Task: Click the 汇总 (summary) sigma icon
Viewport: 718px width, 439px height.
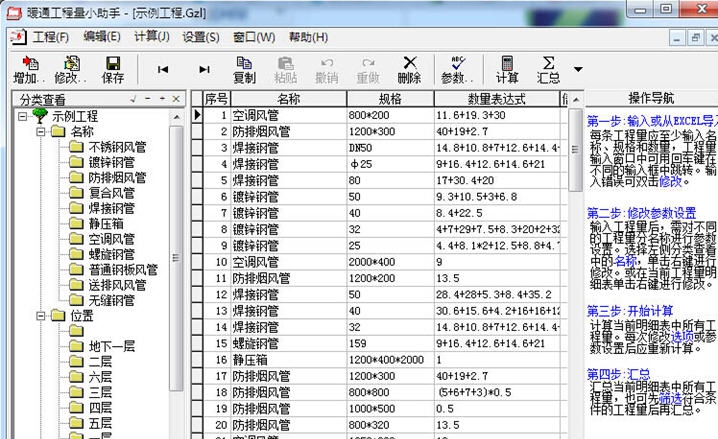Action: [548, 70]
